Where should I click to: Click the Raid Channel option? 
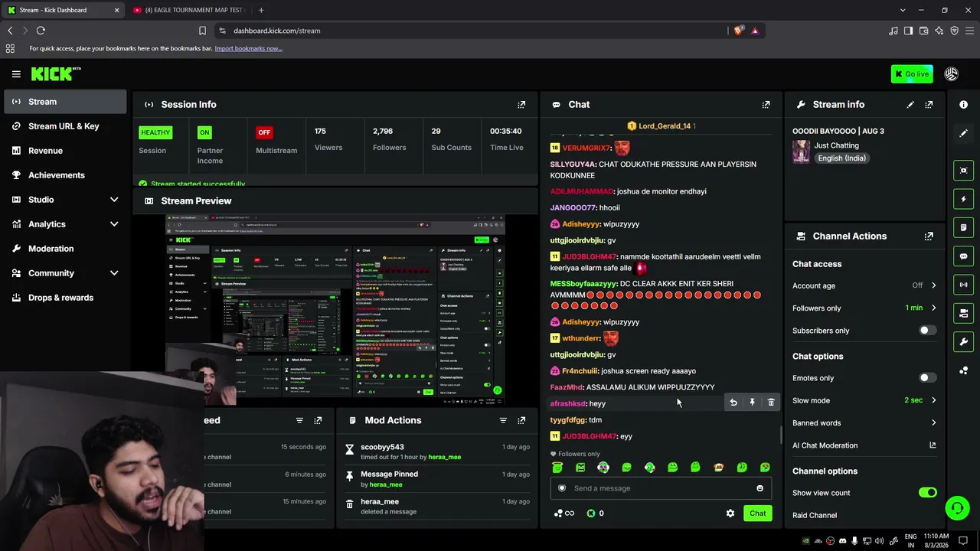[815, 515]
